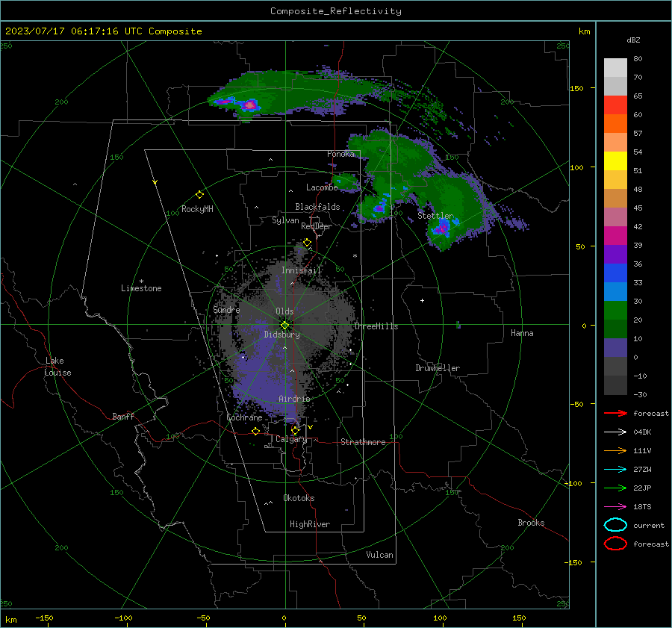Click the purple swatch between 10 and 0
Viewport: 672px width, 628px height.
click(x=615, y=348)
